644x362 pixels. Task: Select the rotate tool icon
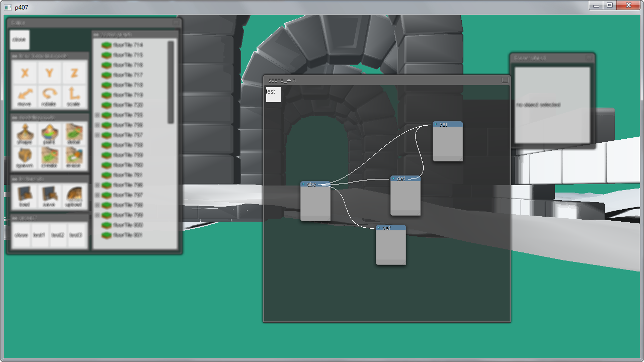(49, 96)
